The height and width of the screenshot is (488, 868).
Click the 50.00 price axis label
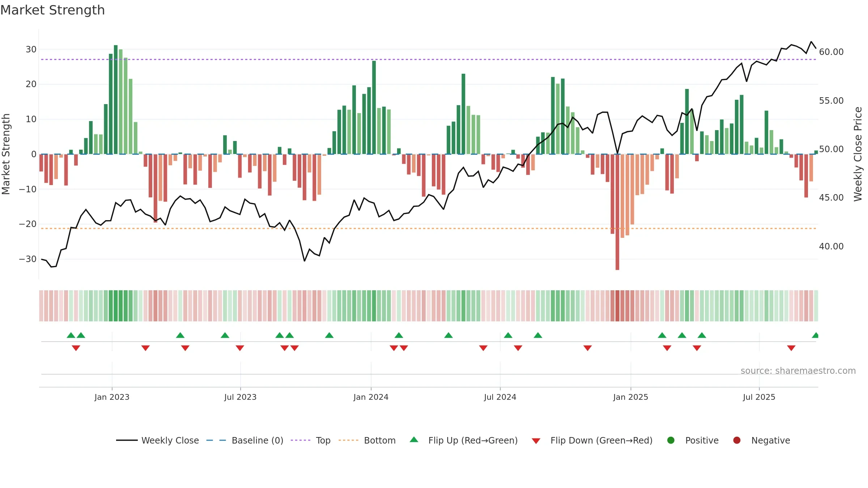[x=831, y=149]
